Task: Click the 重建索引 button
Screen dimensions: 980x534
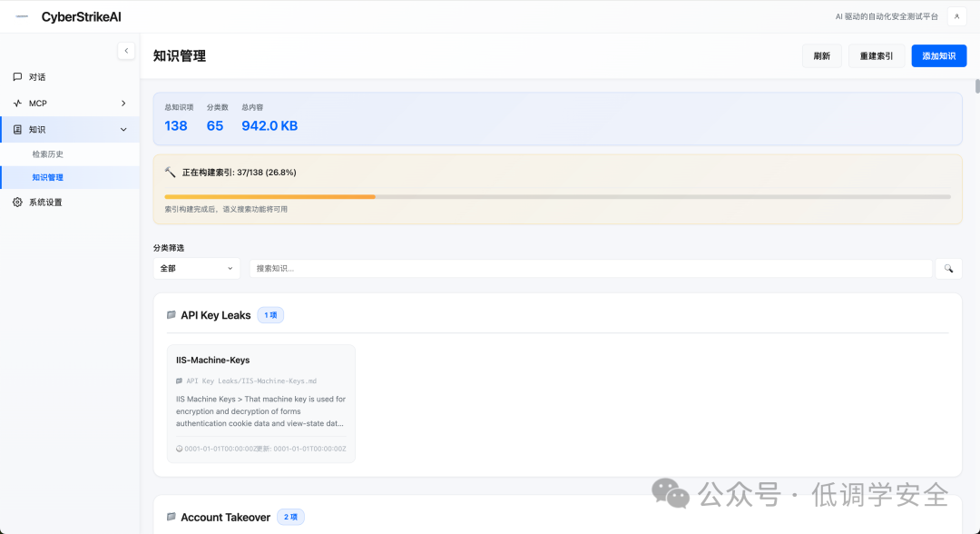Action: (877, 55)
